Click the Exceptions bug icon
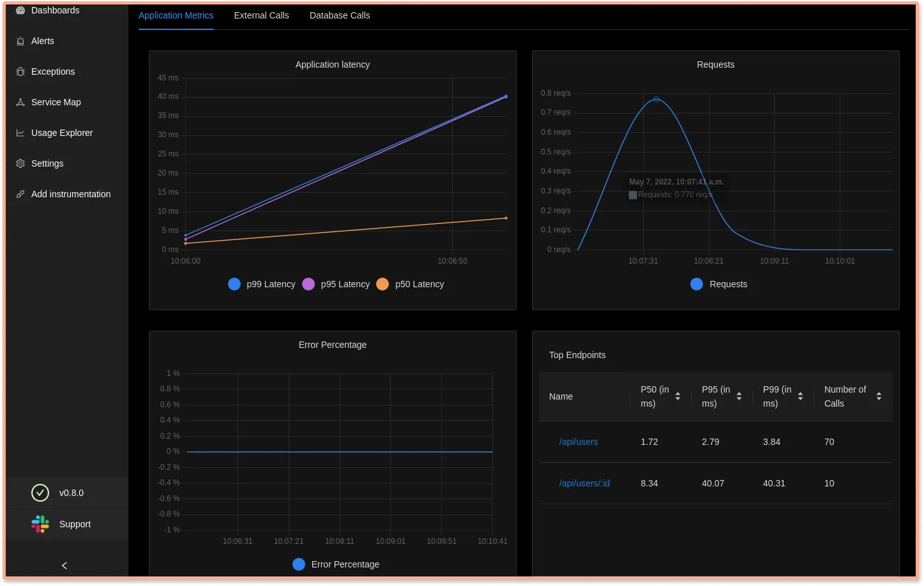924x586 pixels. click(x=20, y=71)
